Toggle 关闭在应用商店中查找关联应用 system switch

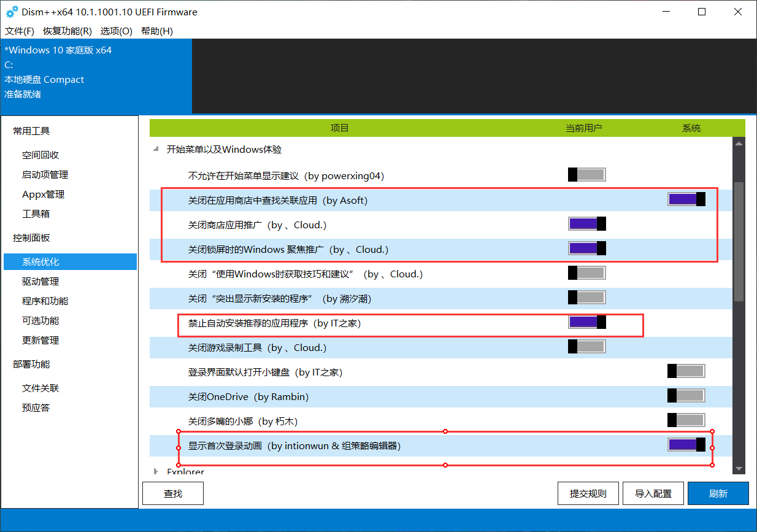686,199
